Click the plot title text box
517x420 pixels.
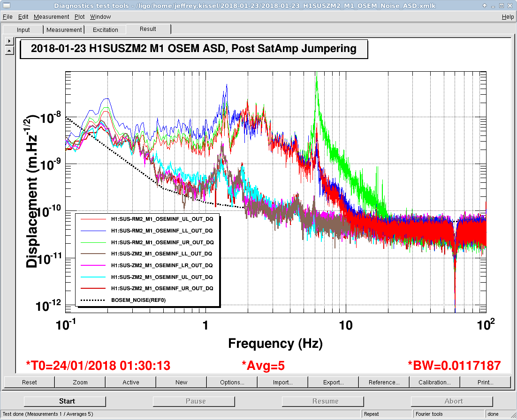pos(194,49)
